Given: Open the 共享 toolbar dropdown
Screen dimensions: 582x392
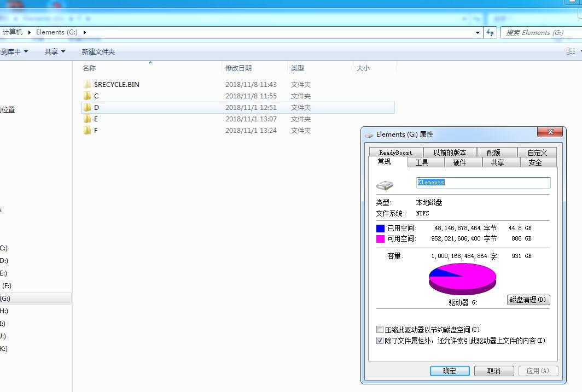Looking at the screenshot, I should (x=55, y=51).
